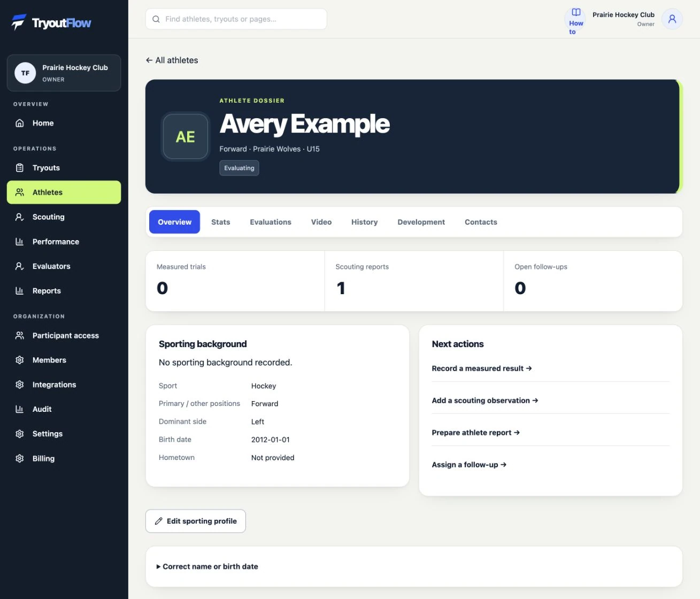Viewport: 700px width, 599px height.
Task: Open the Development tab
Action: click(x=421, y=222)
